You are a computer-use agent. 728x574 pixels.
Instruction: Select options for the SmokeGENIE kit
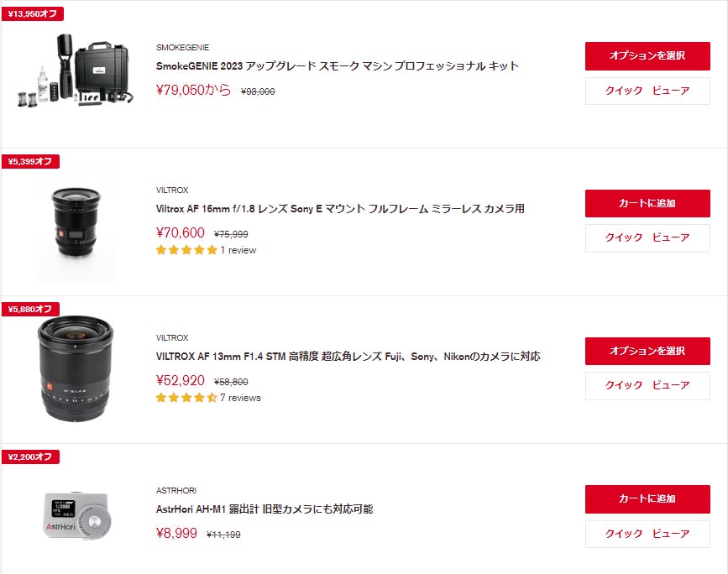coord(647,56)
